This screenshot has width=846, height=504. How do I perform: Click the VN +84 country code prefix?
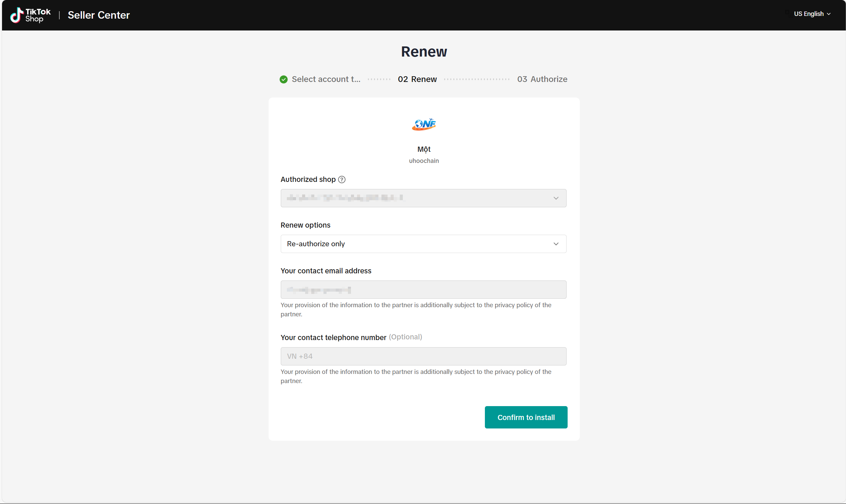coord(299,356)
